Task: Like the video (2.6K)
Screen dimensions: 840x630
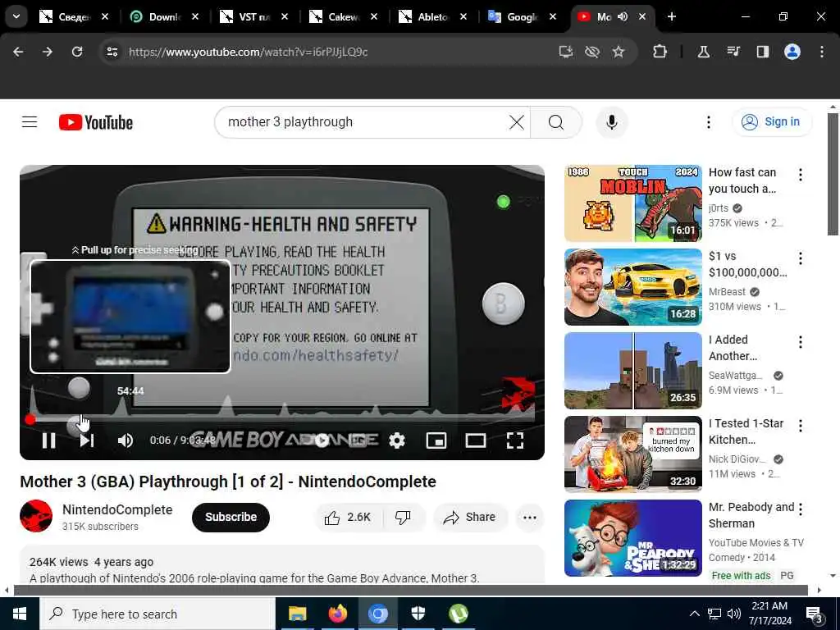Action: click(348, 517)
